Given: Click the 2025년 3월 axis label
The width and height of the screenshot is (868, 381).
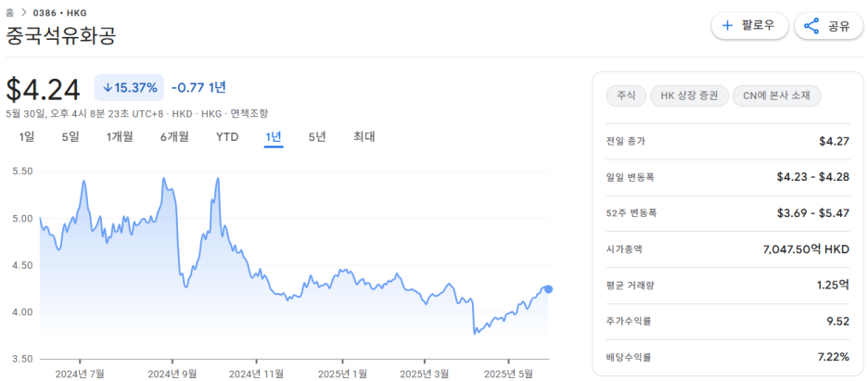Looking at the screenshot, I should pyautogui.click(x=424, y=374).
